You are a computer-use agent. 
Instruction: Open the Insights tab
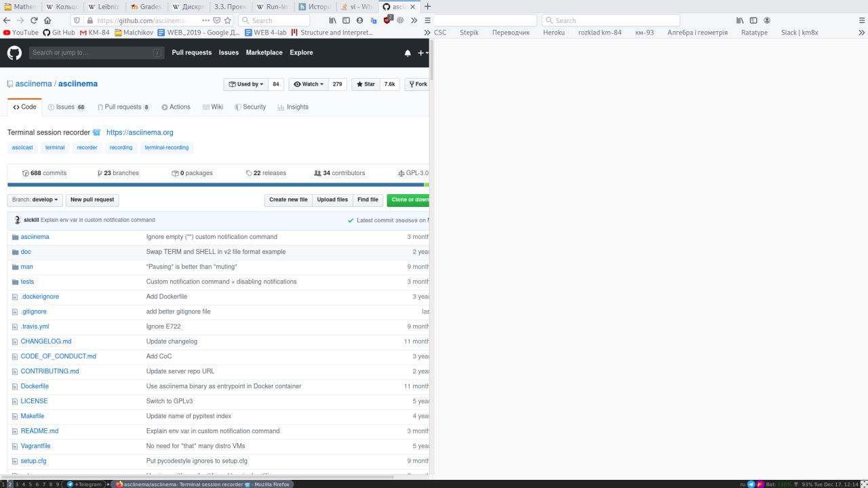[292, 107]
